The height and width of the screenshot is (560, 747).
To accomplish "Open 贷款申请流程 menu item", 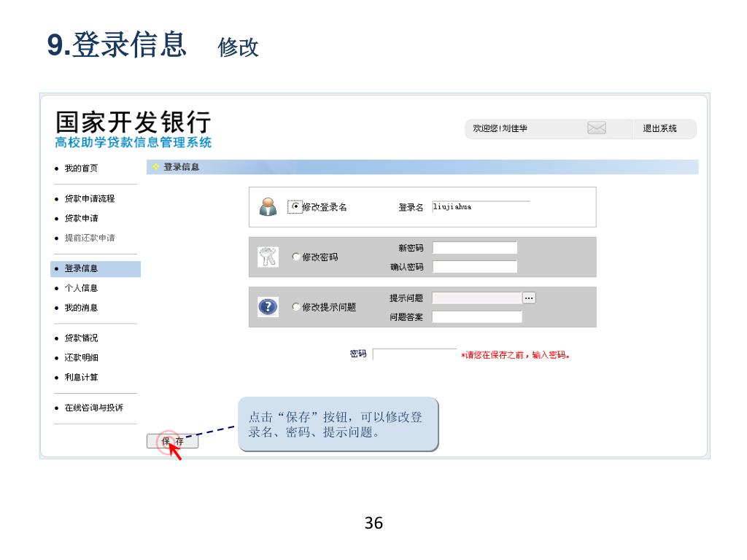I will click(90, 198).
